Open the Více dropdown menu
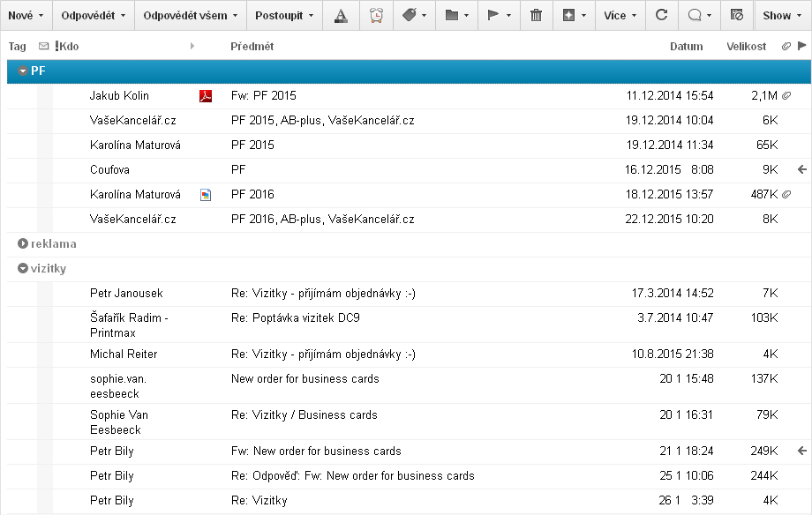The image size is (812, 515). click(620, 15)
